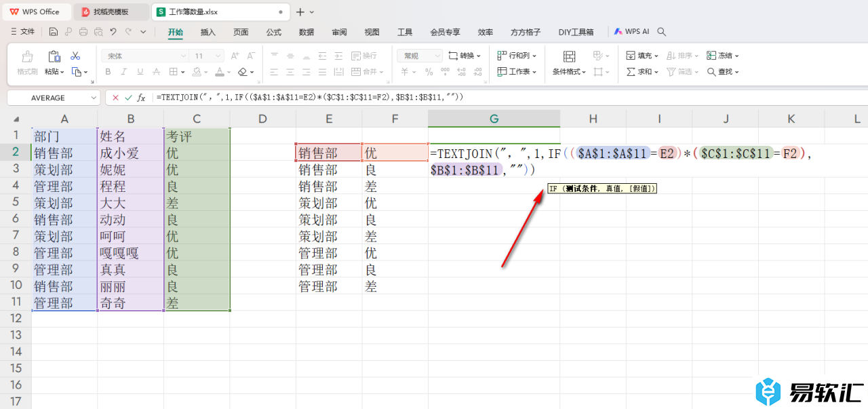Toggle middle vertical alignment
The height and width of the screenshot is (409, 868).
point(290,56)
